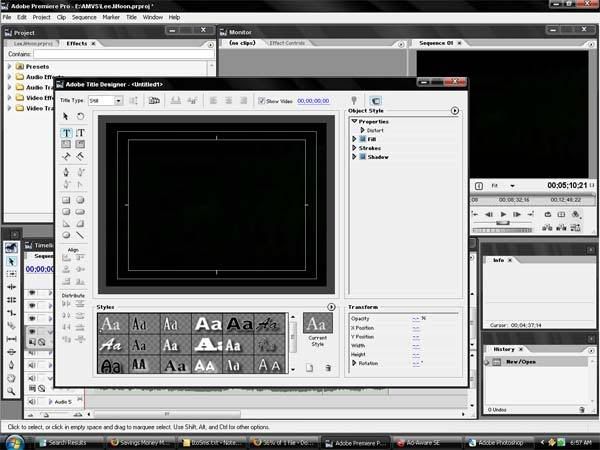Select the Rectangle shape tool

[66, 199]
